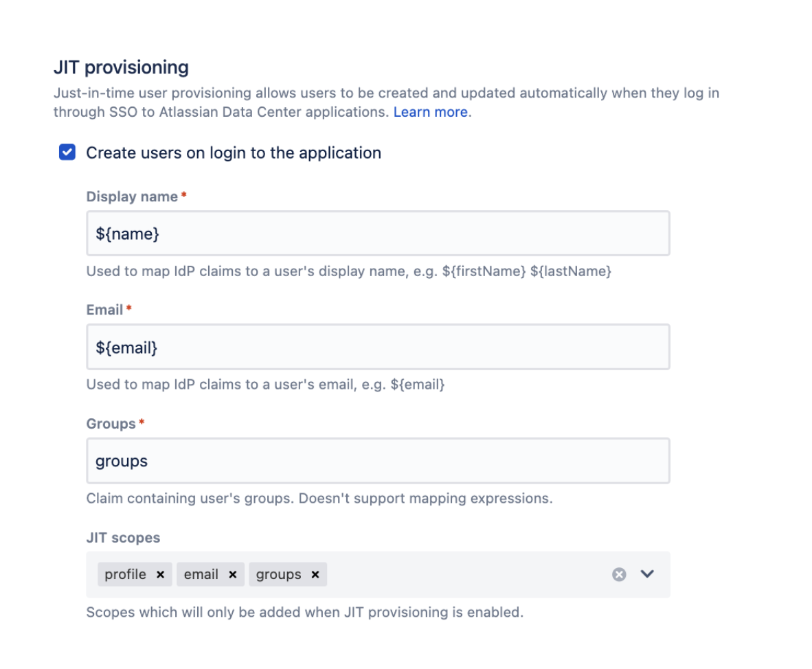Screen dimensions: 812x669
Task: Click the groups scope tag text
Action: (x=279, y=575)
